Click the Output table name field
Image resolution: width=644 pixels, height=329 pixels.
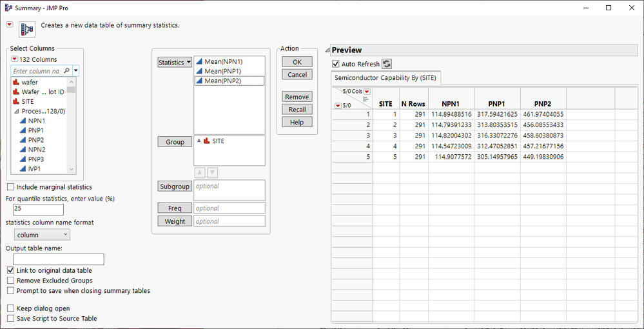point(58,259)
